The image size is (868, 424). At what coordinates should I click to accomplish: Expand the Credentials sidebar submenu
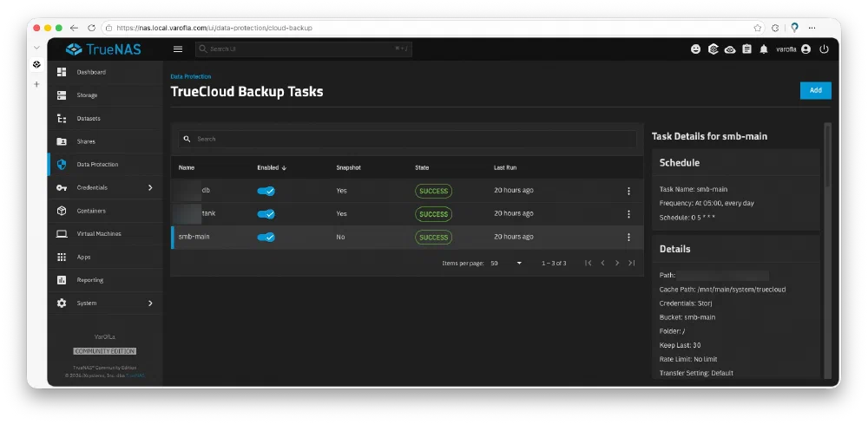pos(150,187)
